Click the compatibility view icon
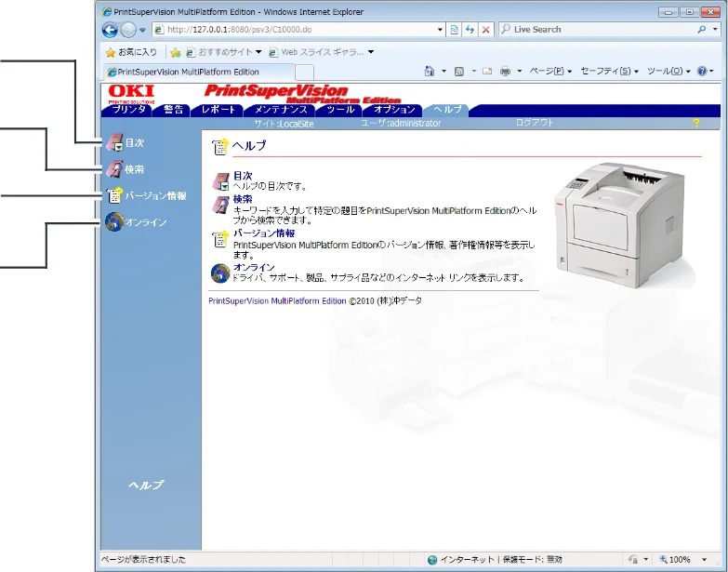 [454, 30]
